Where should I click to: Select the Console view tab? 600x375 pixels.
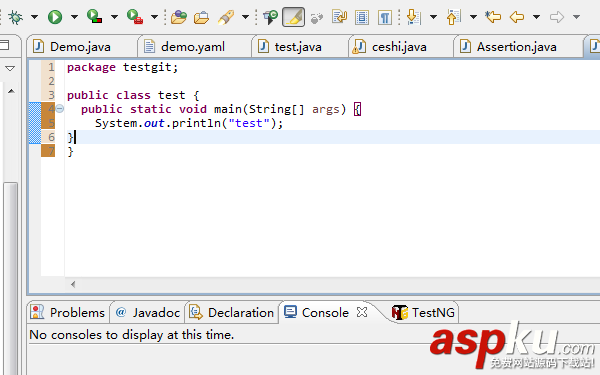point(325,313)
